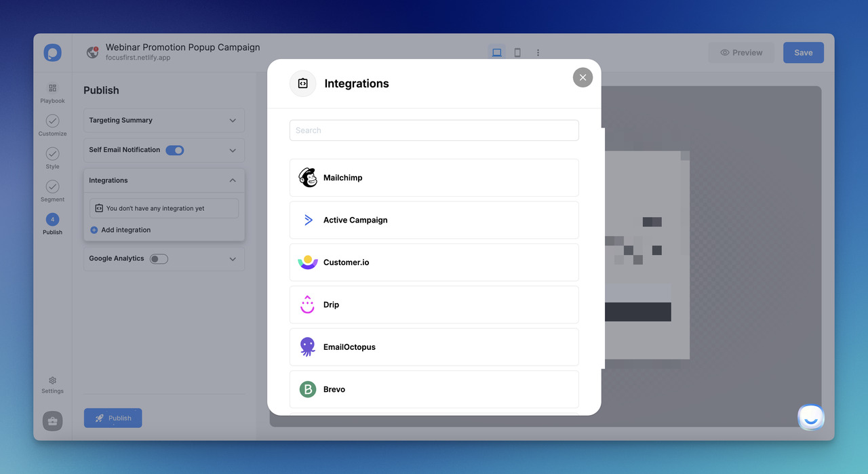This screenshot has height=474, width=868.
Task: Select Active Campaign integration
Action: 434,220
